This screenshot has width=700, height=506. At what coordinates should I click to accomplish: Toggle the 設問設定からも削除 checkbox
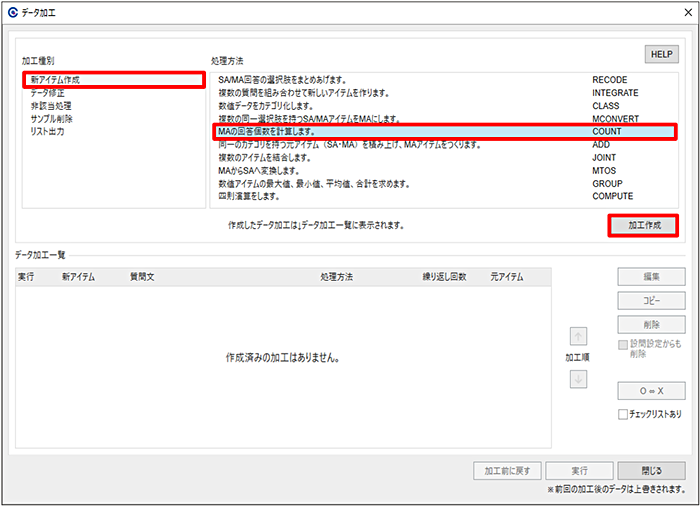tap(623, 345)
